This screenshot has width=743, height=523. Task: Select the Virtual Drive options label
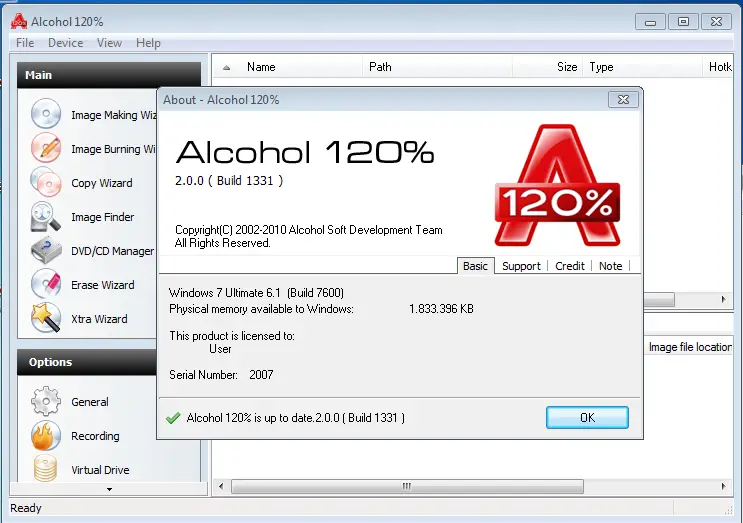100,470
